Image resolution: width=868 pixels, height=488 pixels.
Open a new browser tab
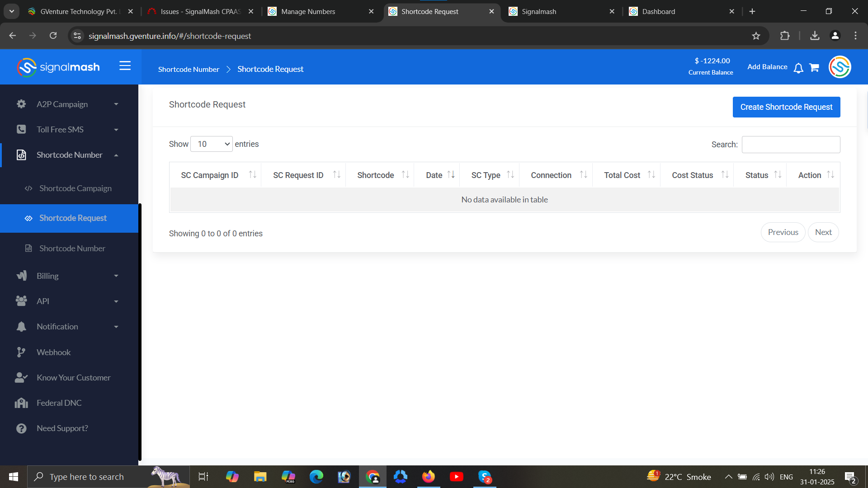pyautogui.click(x=752, y=11)
